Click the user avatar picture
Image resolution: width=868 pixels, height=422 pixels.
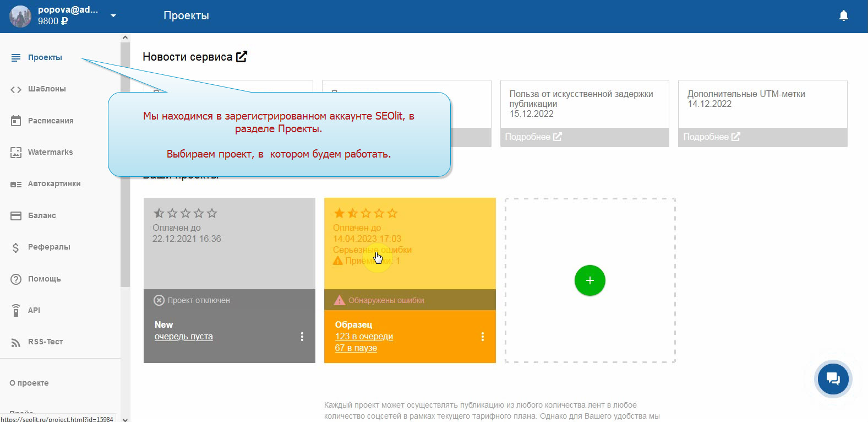20,17
